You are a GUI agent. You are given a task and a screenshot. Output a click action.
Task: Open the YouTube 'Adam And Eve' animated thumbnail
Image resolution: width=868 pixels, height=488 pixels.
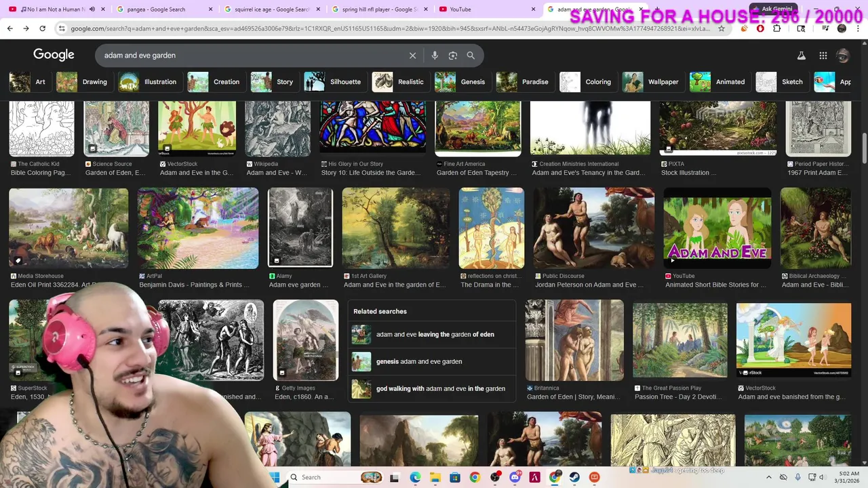point(717,228)
